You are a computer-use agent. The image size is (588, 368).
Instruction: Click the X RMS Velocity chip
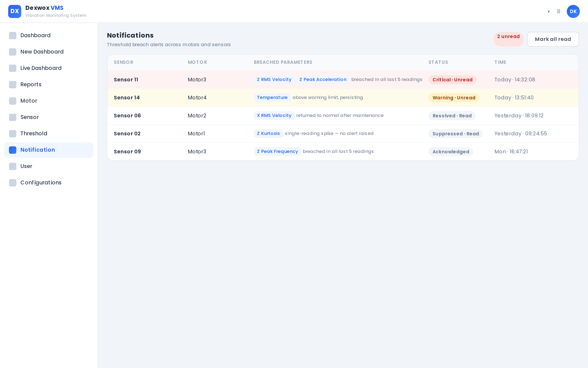pos(274,116)
